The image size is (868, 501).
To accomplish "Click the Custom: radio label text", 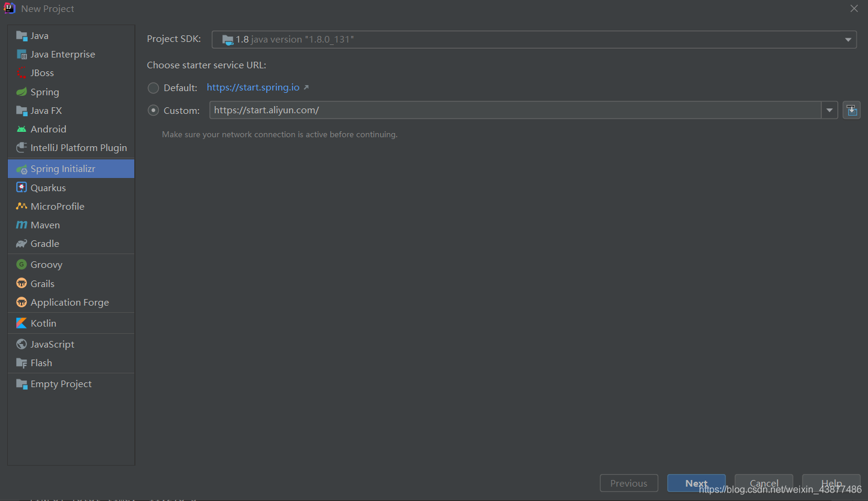I will point(182,111).
